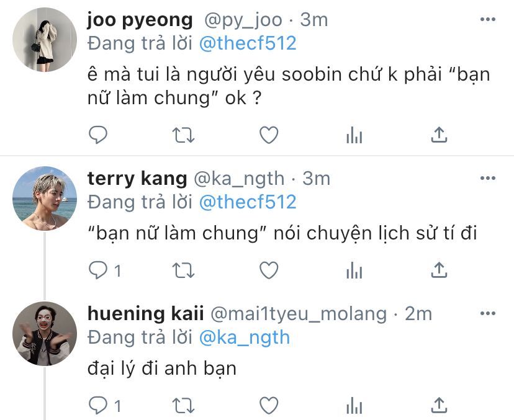View analytics for huening kaii's reply
Screen dimensions: 514x420
point(354,406)
